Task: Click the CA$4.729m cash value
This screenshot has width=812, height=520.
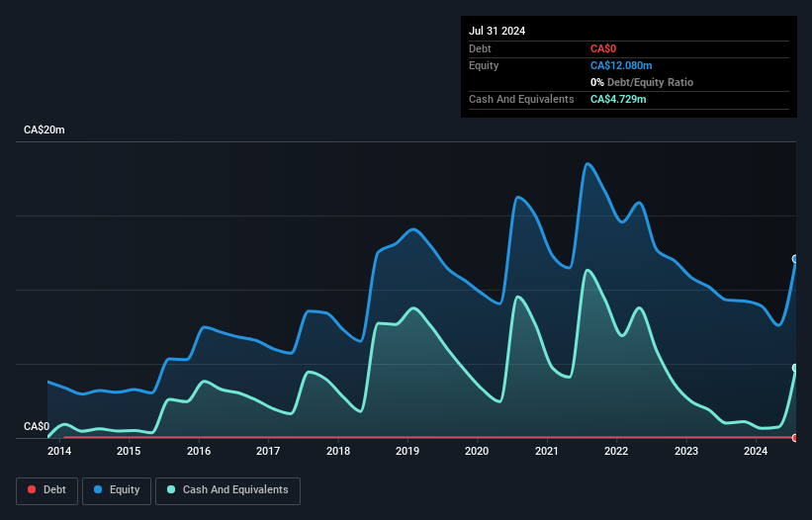Action: click(x=618, y=99)
